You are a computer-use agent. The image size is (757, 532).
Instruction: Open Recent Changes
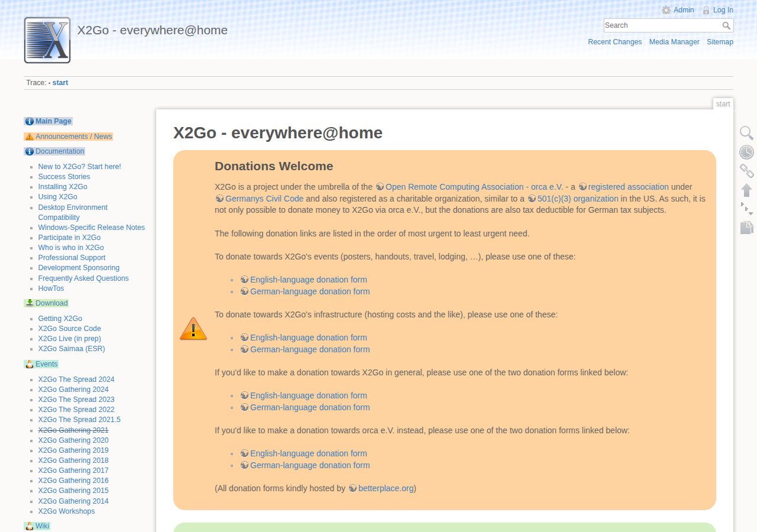(614, 42)
